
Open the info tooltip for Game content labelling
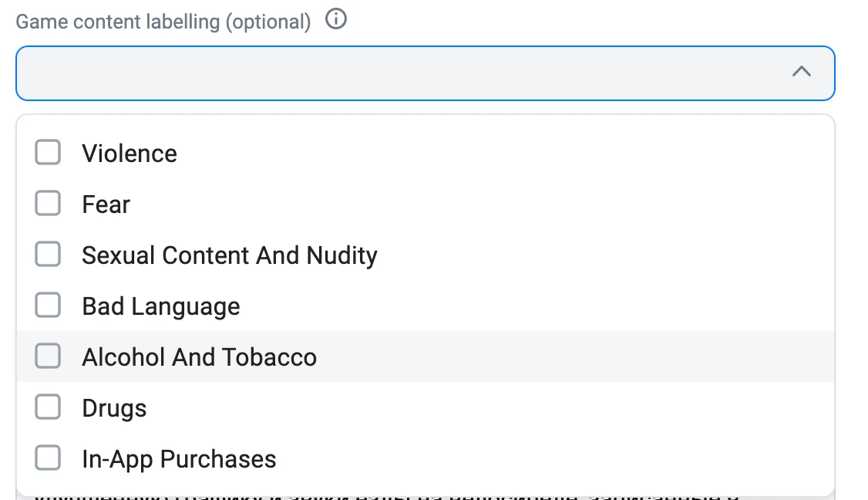[x=335, y=19]
